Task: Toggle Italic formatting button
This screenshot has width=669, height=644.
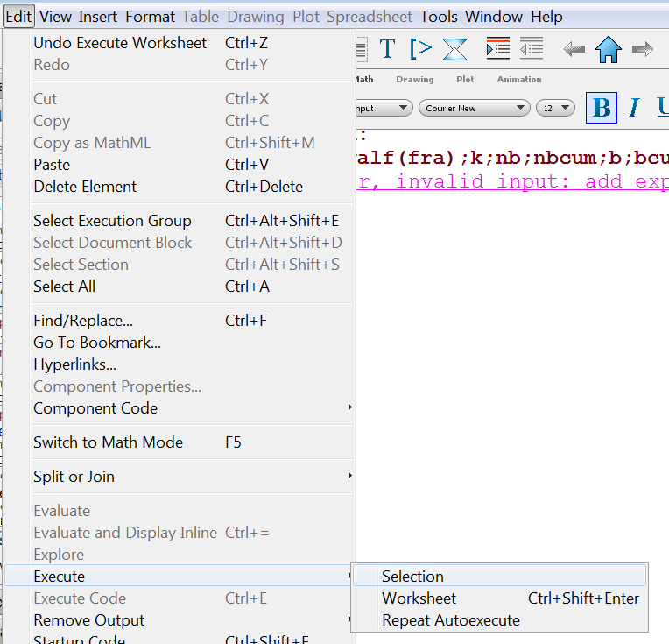Action: pos(634,108)
